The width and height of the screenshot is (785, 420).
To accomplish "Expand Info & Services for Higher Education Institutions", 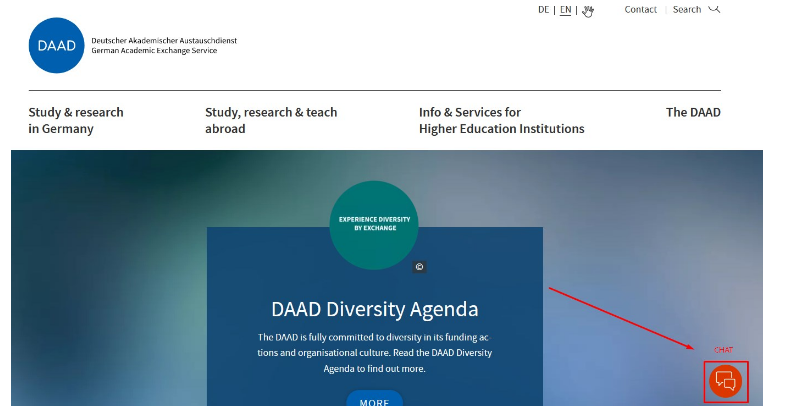I will [x=501, y=121].
